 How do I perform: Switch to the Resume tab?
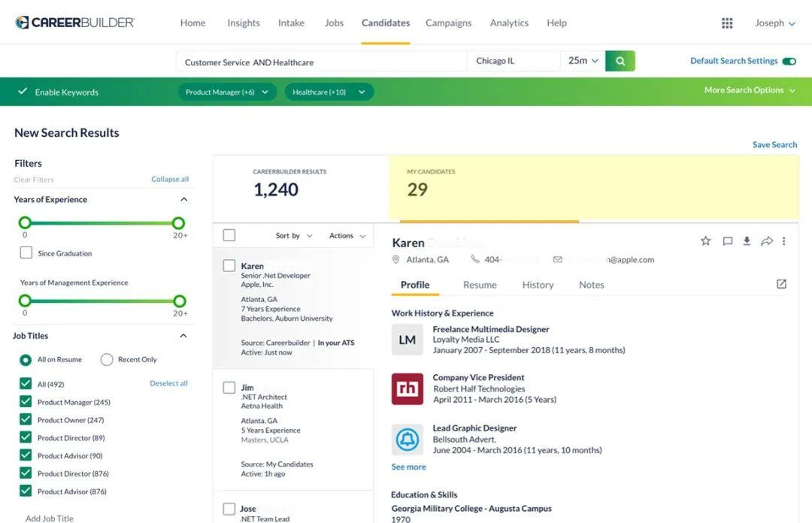480,285
